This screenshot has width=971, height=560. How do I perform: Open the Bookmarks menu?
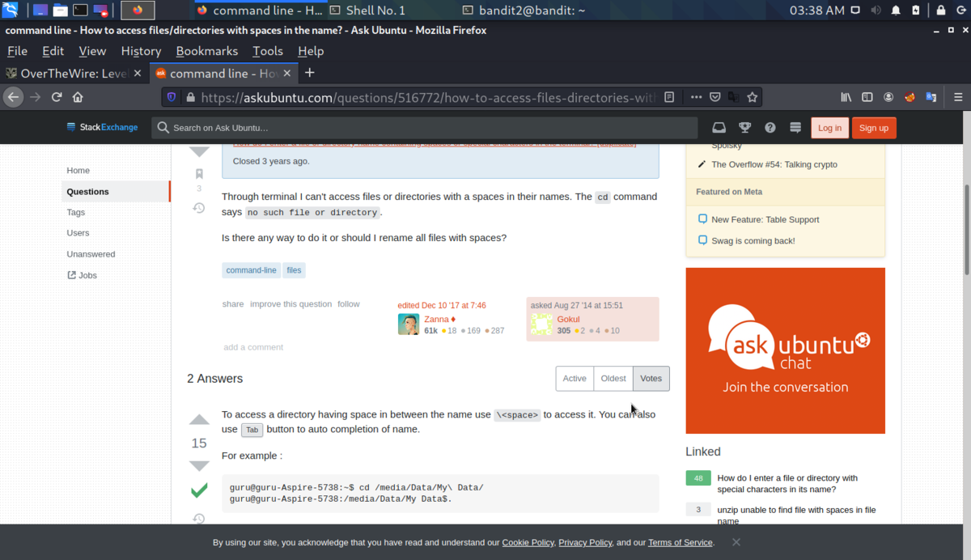tap(207, 51)
